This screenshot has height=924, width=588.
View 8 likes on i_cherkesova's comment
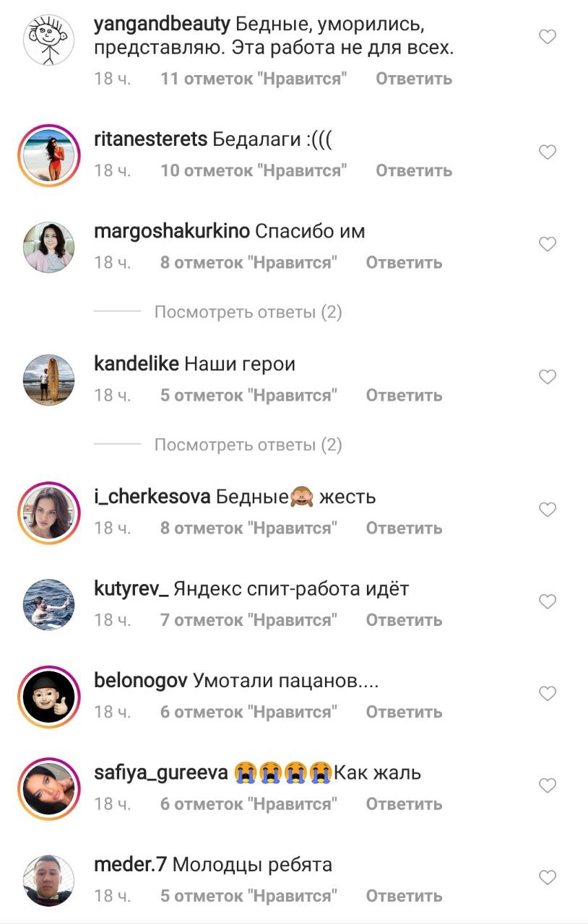[248, 528]
